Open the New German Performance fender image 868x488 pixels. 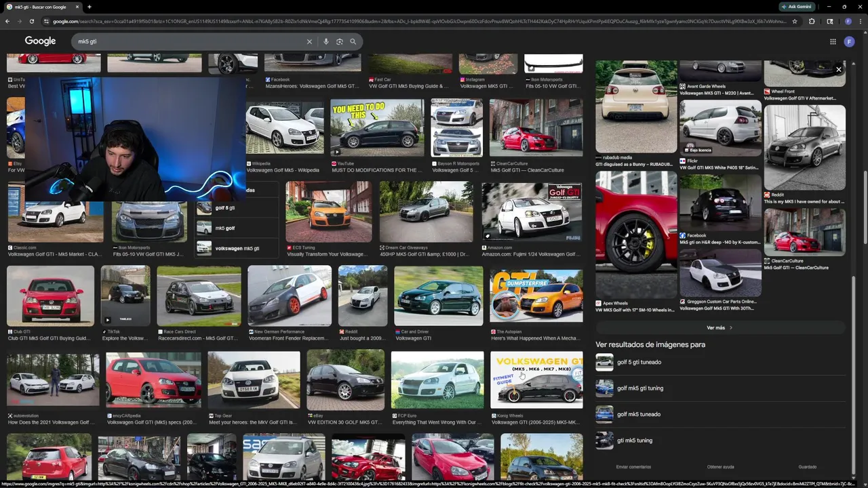tap(290, 296)
